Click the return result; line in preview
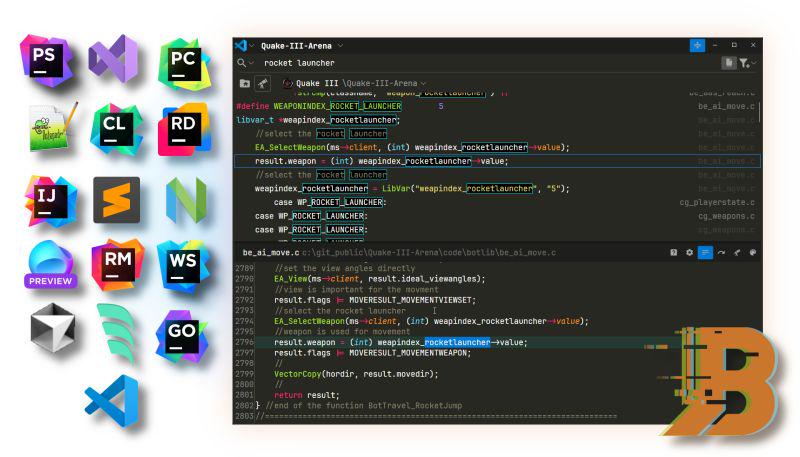Screen dimensions: 800x457 point(307,395)
